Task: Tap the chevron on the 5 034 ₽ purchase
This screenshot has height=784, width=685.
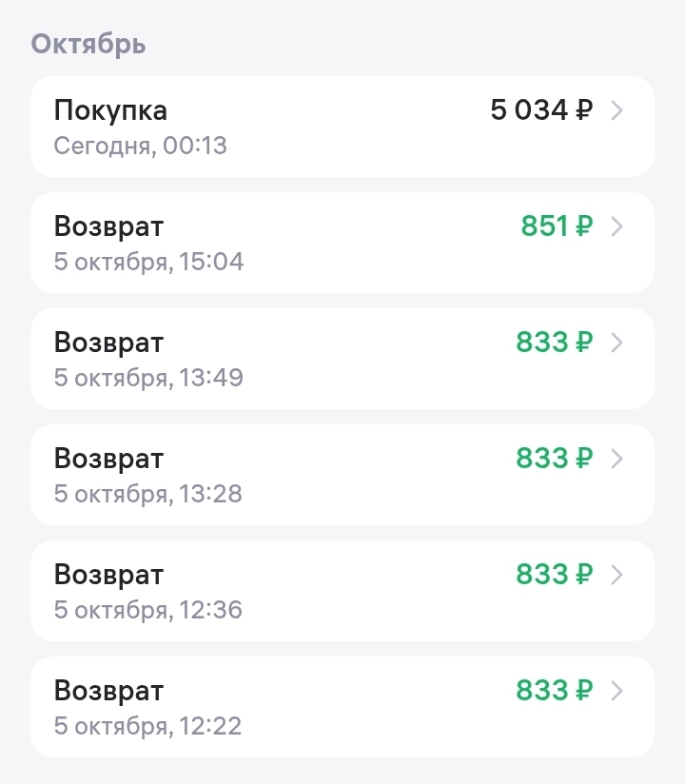Action: pyautogui.click(x=616, y=111)
